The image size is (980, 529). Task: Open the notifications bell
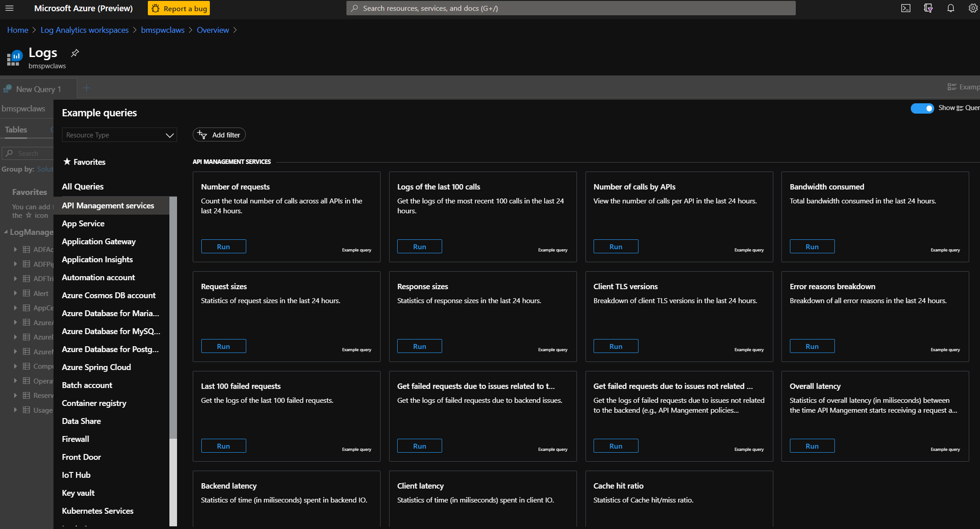click(x=950, y=8)
